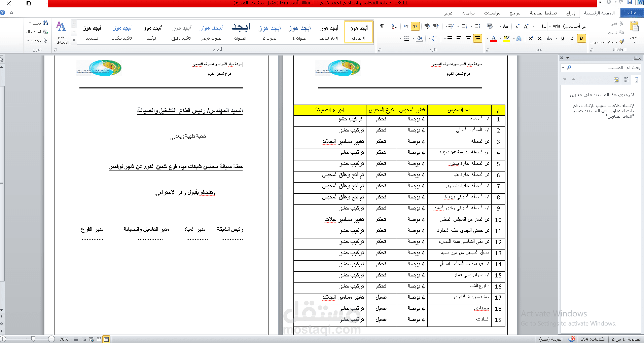Open Change Case (Aa) menu
This screenshot has width=644, height=343.
(x=504, y=26)
